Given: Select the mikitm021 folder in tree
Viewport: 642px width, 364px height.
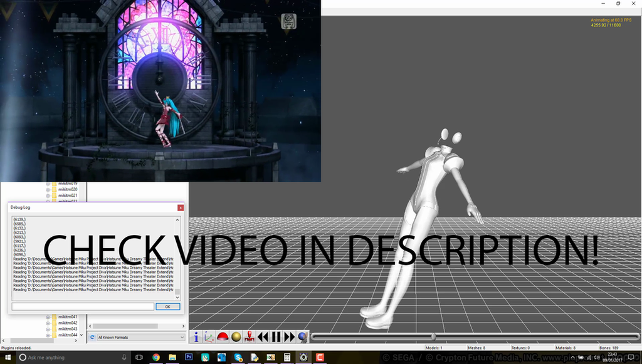Looking at the screenshot, I should point(68,195).
